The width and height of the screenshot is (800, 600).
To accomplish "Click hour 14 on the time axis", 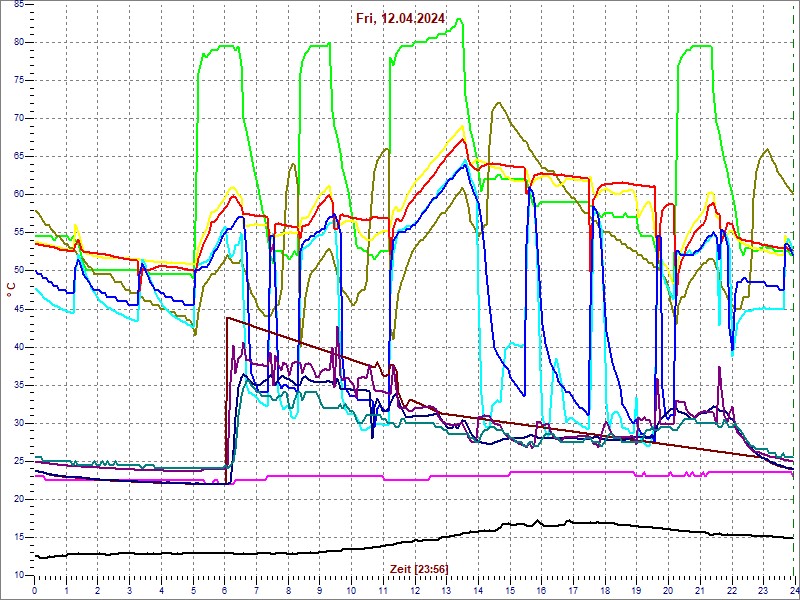I will coord(478,590).
